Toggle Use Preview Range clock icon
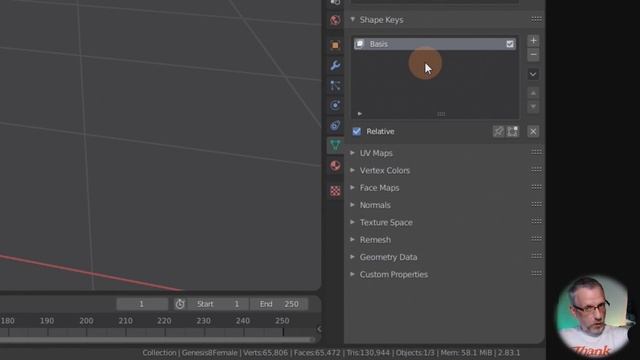 tap(180, 304)
